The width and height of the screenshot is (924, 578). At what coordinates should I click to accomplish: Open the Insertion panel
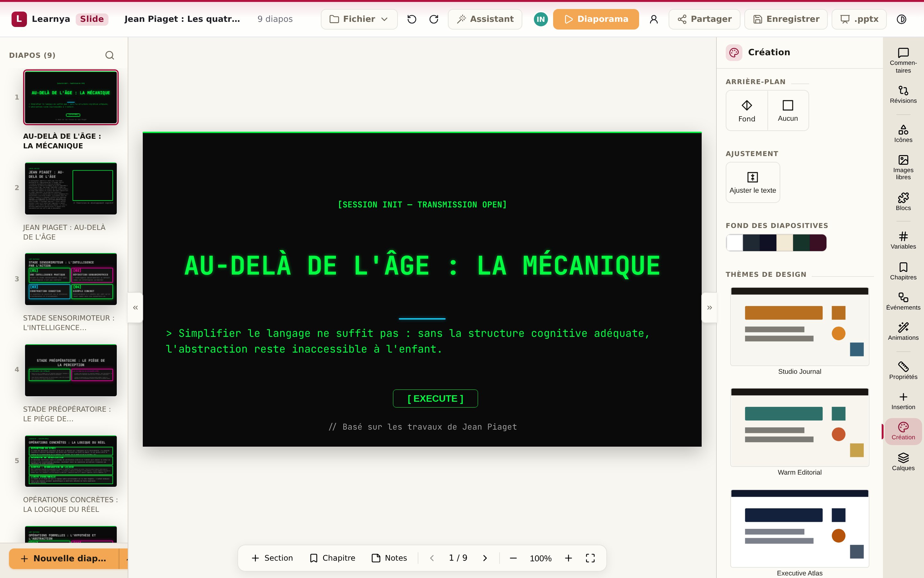(x=903, y=401)
